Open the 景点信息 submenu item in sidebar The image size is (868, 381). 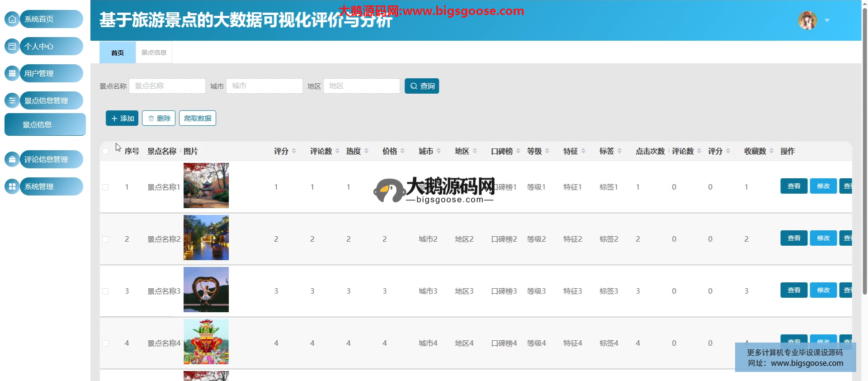coord(45,124)
